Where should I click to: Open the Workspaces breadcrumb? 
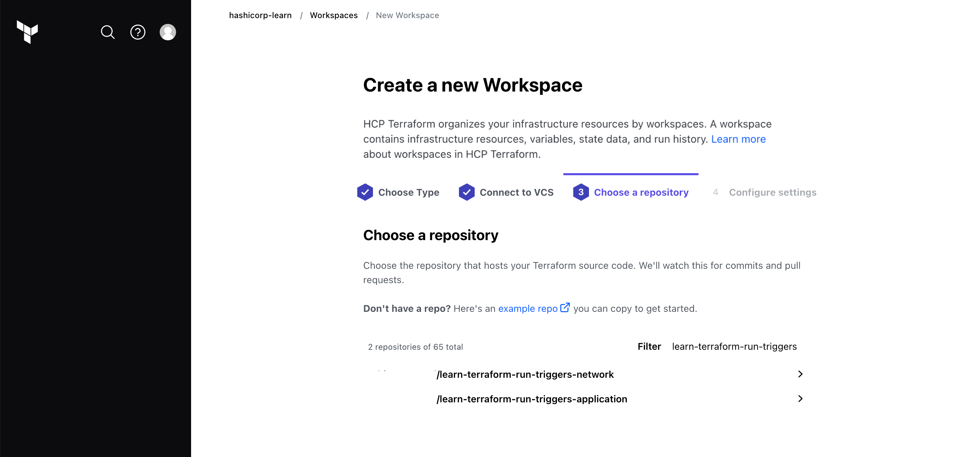tap(334, 15)
